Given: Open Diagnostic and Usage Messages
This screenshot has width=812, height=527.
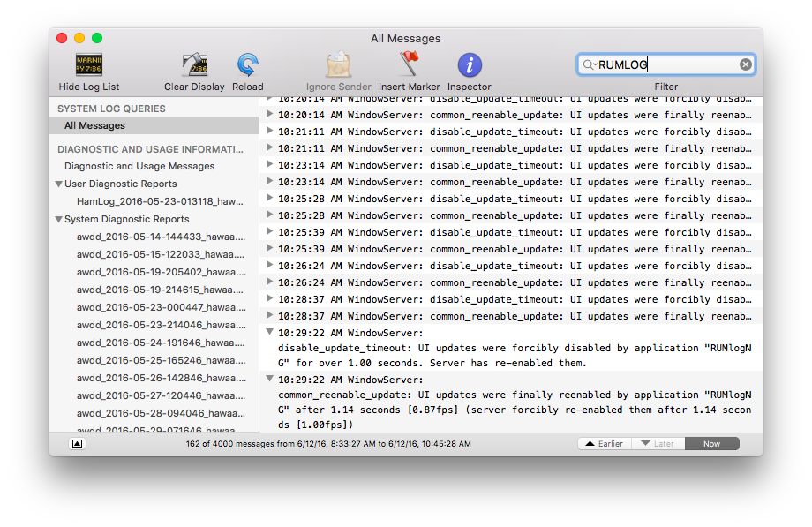Looking at the screenshot, I should (x=139, y=166).
